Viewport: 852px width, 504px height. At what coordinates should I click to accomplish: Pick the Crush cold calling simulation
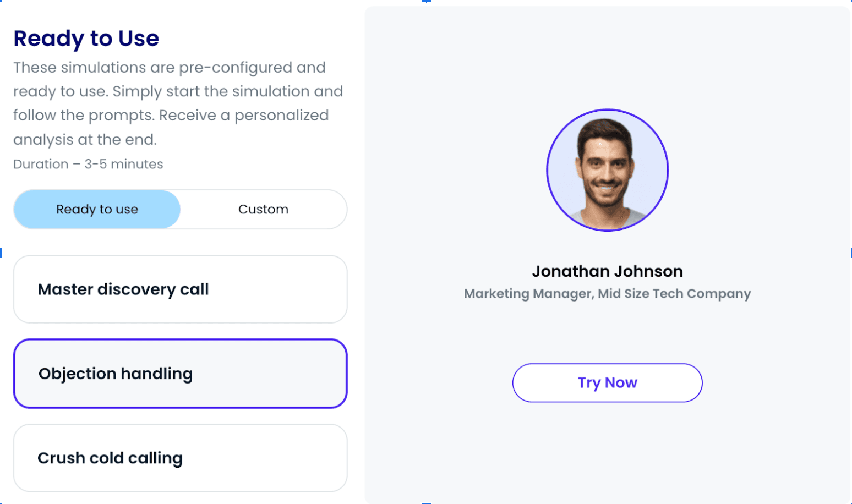click(180, 458)
